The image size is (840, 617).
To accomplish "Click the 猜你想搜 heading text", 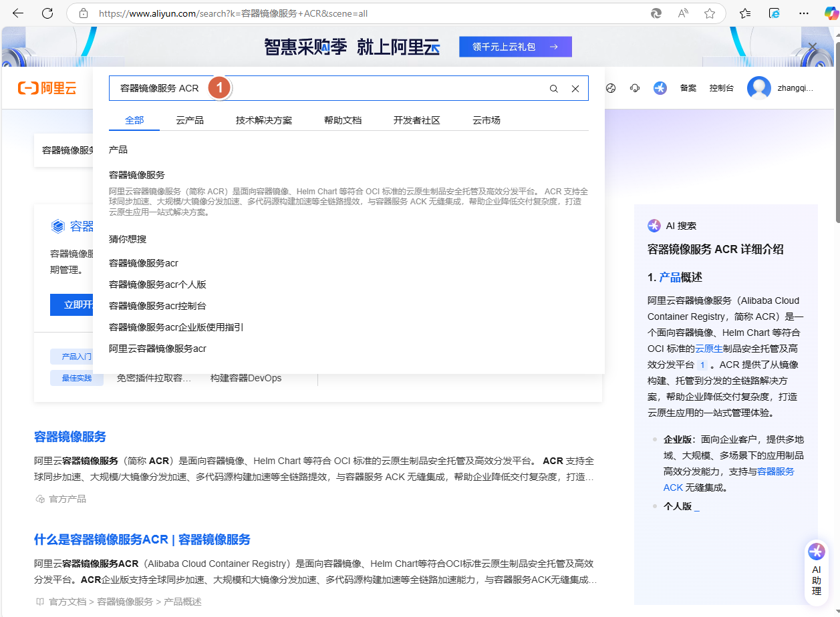I will click(128, 239).
